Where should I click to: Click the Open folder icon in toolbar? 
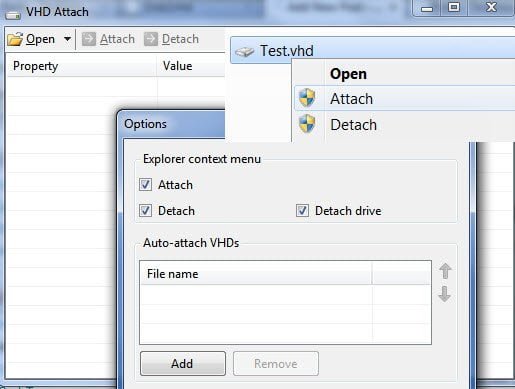click(15, 39)
